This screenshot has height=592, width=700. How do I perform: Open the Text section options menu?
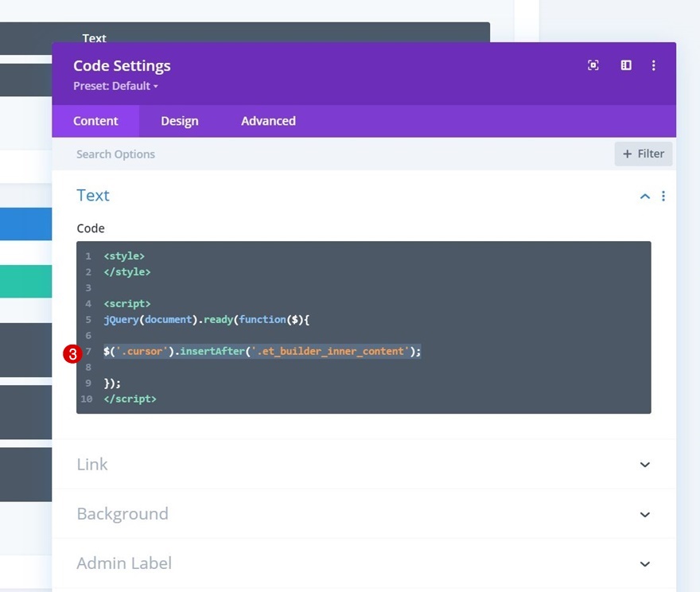[x=663, y=196]
